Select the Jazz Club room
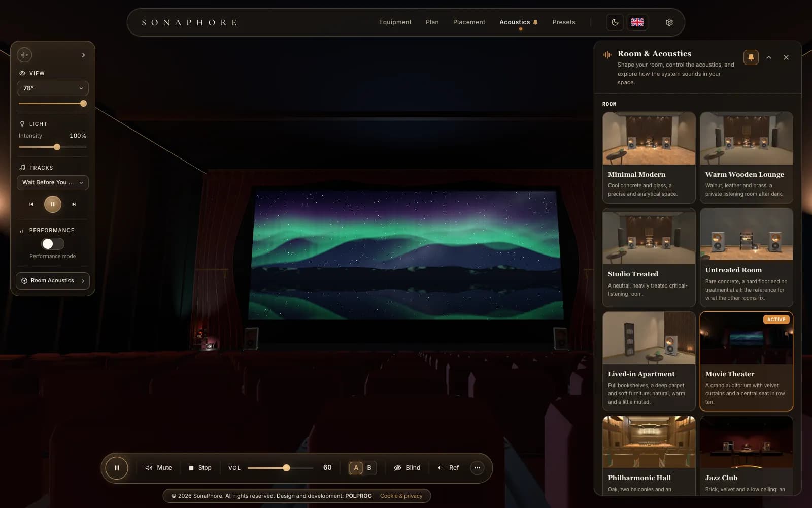The image size is (812, 508). pyautogui.click(x=746, y=456)
